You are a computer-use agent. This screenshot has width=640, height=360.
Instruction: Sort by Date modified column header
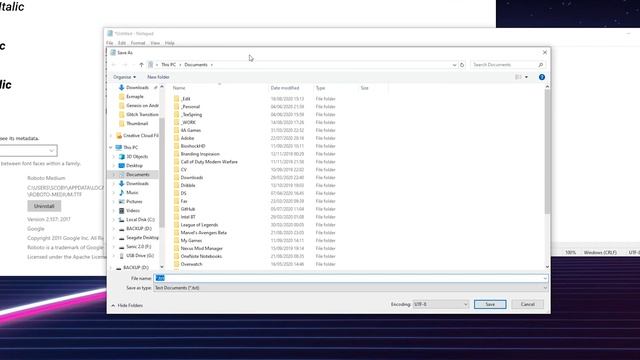285,88
